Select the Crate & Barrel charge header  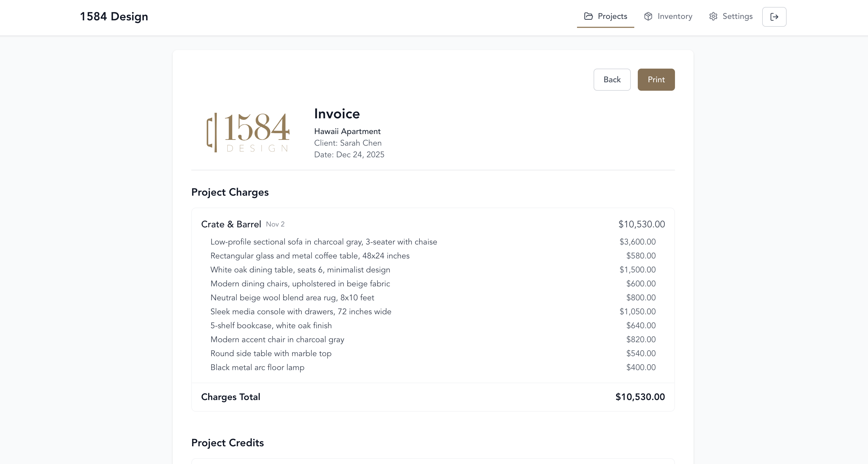[x=231, y=224]
